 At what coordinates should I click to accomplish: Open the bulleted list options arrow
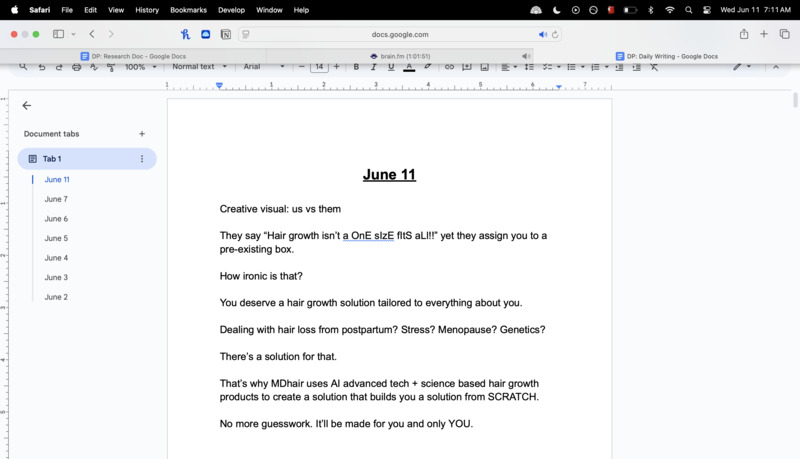[583, 67]
